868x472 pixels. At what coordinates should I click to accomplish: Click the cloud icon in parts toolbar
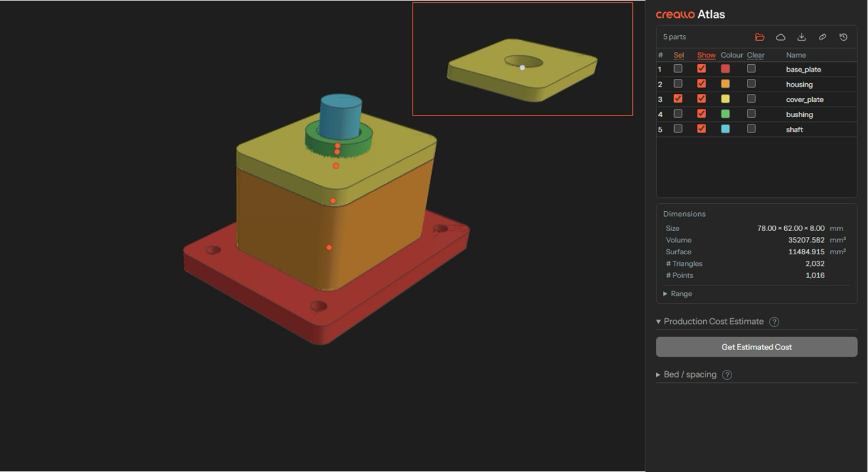tap(781, 37)
